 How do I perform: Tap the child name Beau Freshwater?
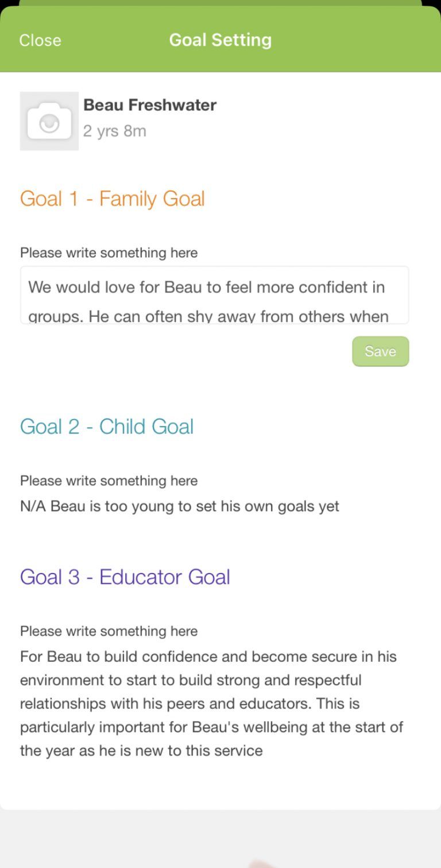(x=150, y=105)
